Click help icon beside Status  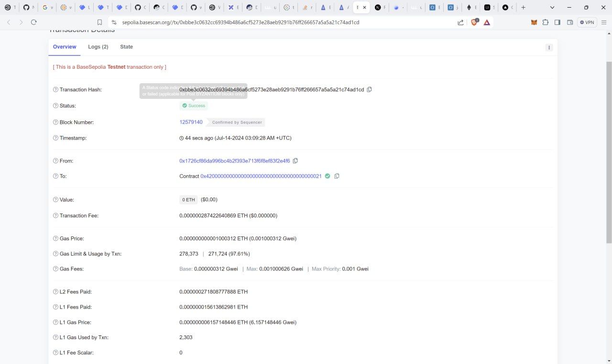(55, 106)
